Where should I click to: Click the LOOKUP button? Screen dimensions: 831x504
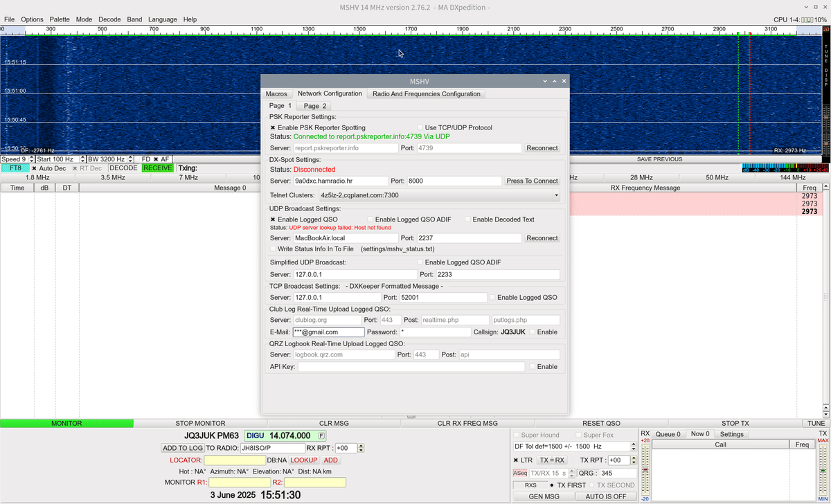tap(304, 460)
